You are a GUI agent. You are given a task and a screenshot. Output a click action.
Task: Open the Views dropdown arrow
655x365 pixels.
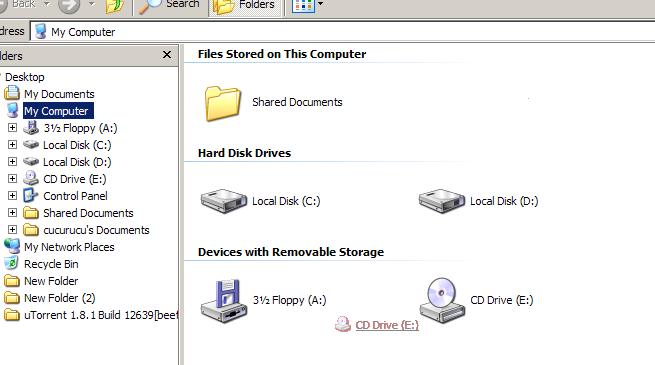[320, 4]
